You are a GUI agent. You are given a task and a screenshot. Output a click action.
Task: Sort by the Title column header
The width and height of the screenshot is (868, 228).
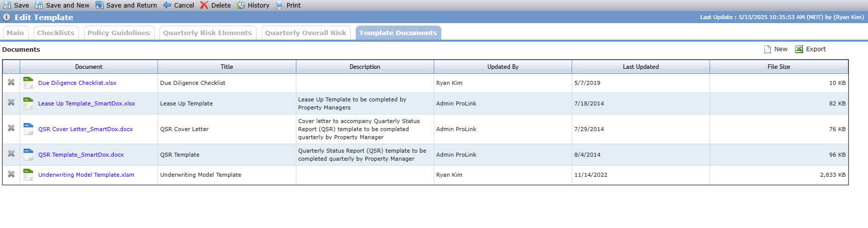pyautogui.click(x=227, y=67)
